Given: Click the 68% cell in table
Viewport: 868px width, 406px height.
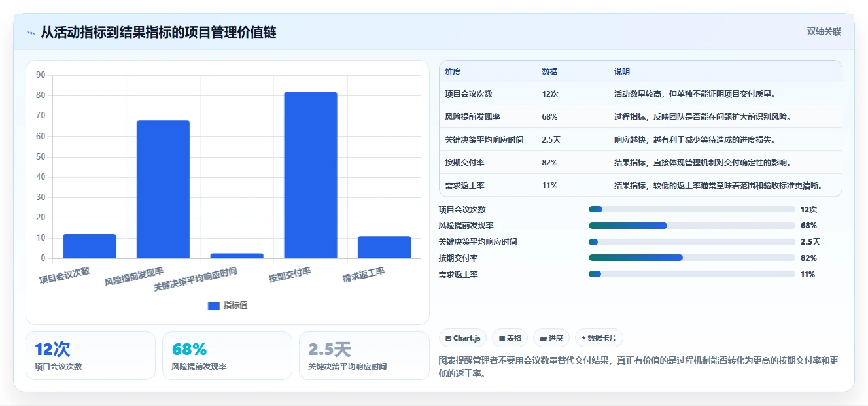Looking at the screenshot, I should pyautogui.click(x=549, y=117).
